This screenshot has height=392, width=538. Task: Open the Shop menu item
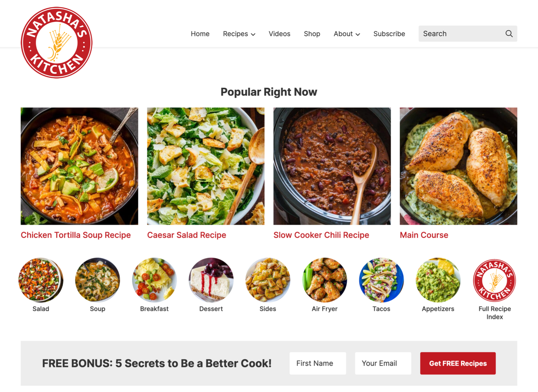point(312,34)
